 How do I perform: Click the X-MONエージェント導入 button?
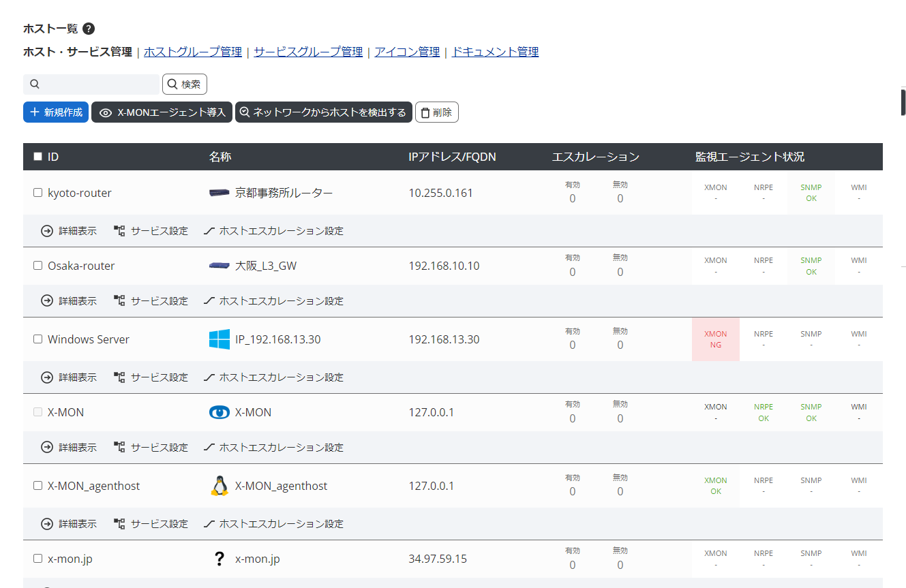point(162,112)
